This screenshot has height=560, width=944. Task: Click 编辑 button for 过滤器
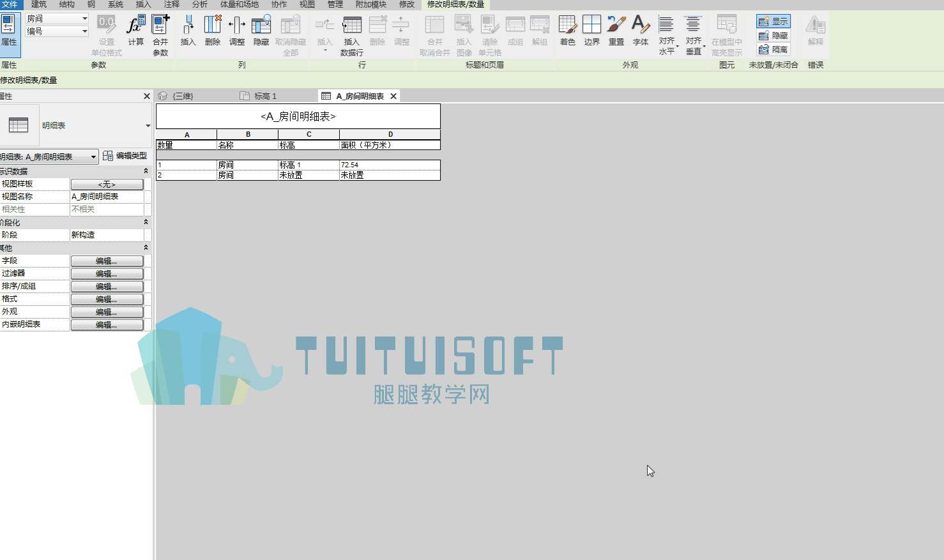click(107, 274)
